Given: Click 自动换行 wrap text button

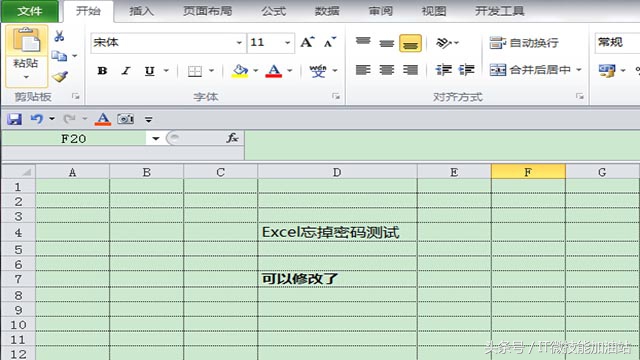Looking at the screenshot, I should pyautogui.click(x=524, y=42).
